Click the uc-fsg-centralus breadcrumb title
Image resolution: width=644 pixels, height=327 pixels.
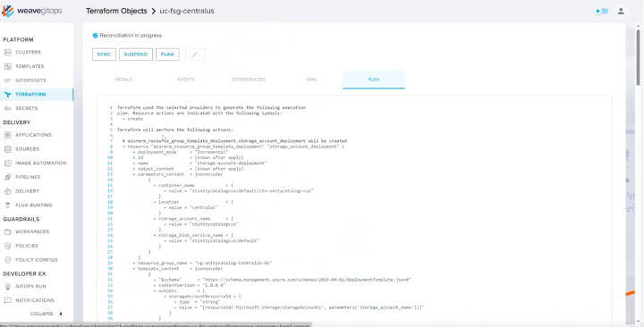click(187, 11)
